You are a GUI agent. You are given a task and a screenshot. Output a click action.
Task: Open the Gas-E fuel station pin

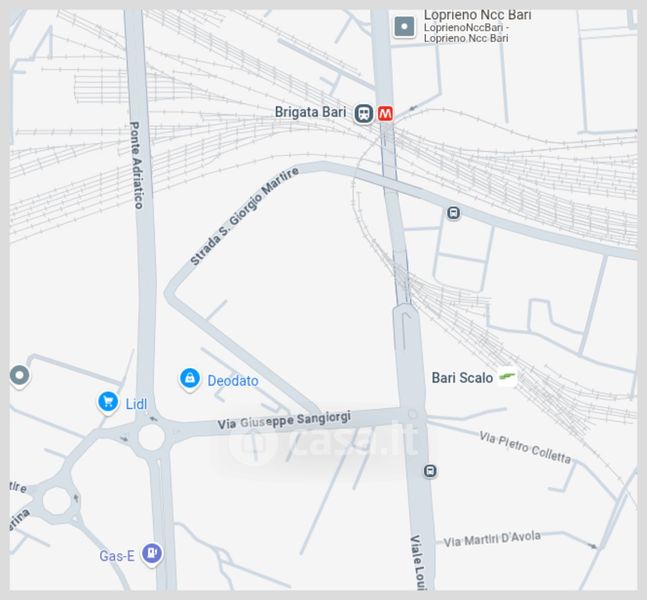(x=152, y=553)
